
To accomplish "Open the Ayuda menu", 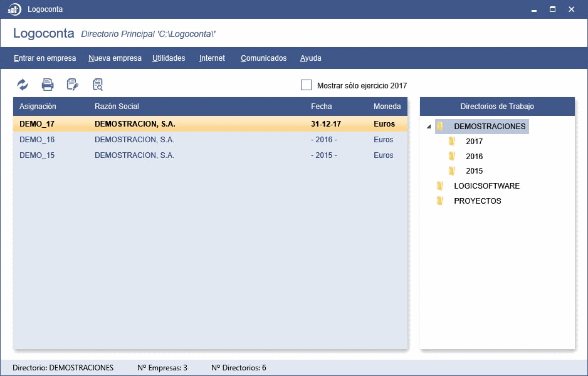I will tap(310, 58).
